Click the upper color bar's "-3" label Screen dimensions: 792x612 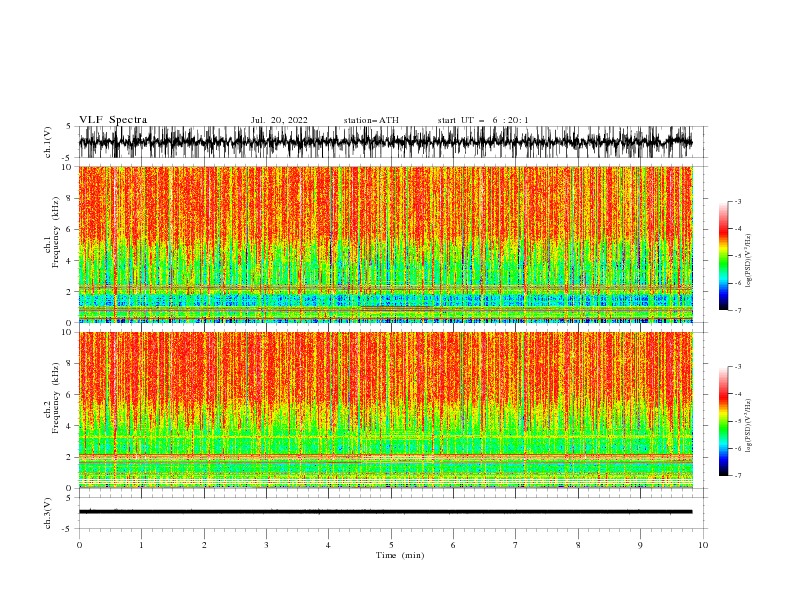pos(737,201)
